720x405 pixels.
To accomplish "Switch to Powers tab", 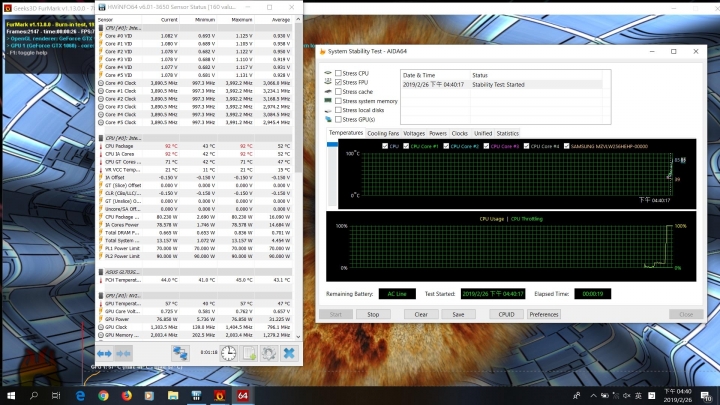I will click(x=438, y=134).
